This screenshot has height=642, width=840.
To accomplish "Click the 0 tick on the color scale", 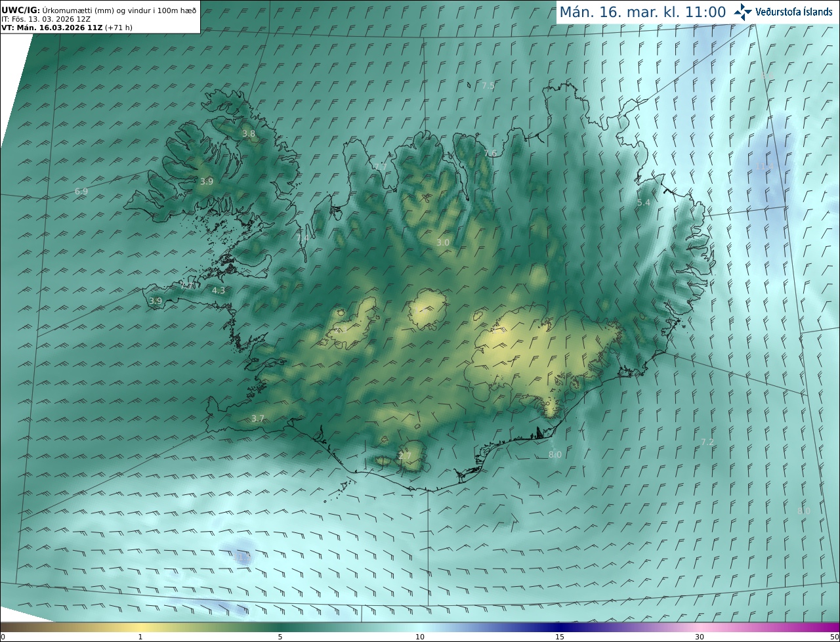I will pos(3,637).
